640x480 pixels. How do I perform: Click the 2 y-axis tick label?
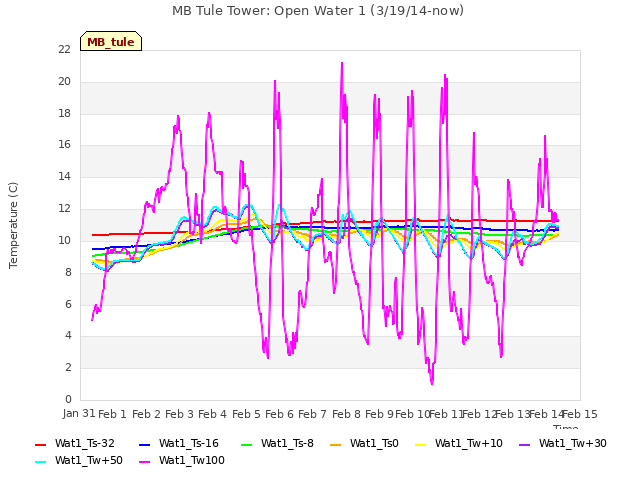(x=68, y=367)
